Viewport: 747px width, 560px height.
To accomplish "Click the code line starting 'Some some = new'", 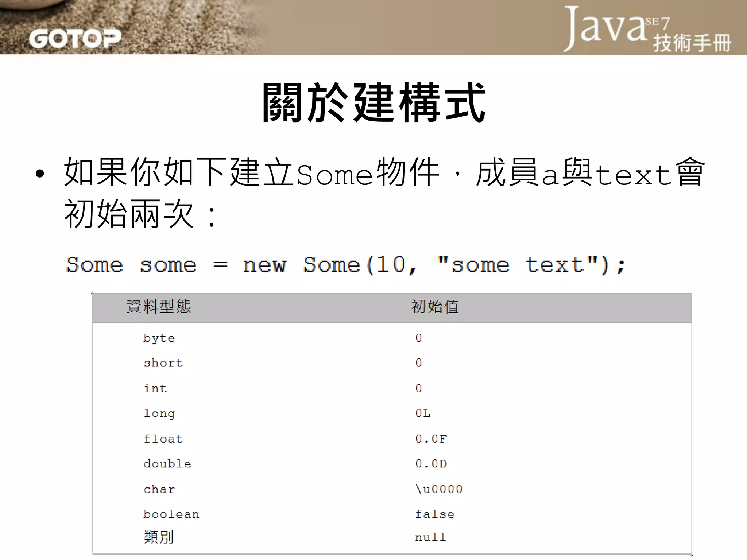I will pos(346,265).
